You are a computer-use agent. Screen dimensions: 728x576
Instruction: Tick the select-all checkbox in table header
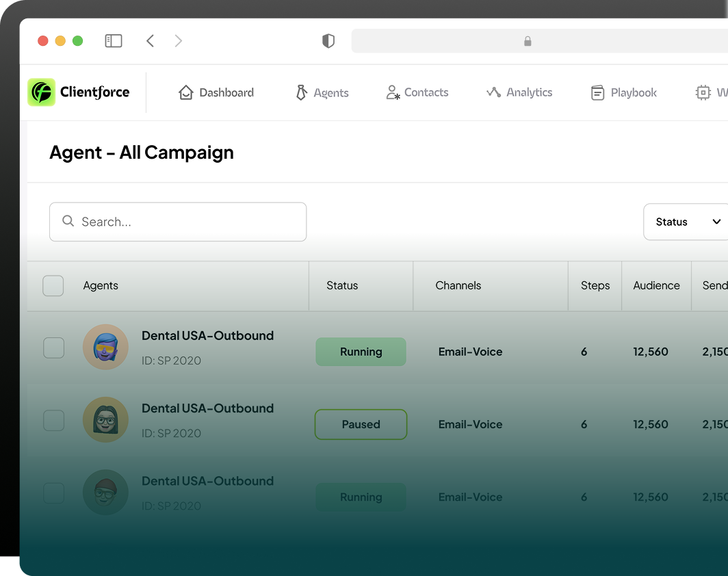[x=53, y=285]
